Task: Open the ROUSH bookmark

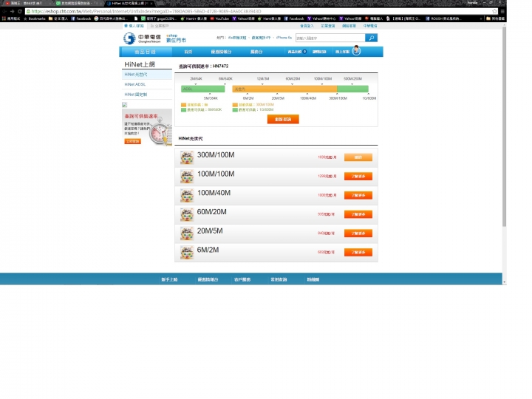Action: click(443, 18)
